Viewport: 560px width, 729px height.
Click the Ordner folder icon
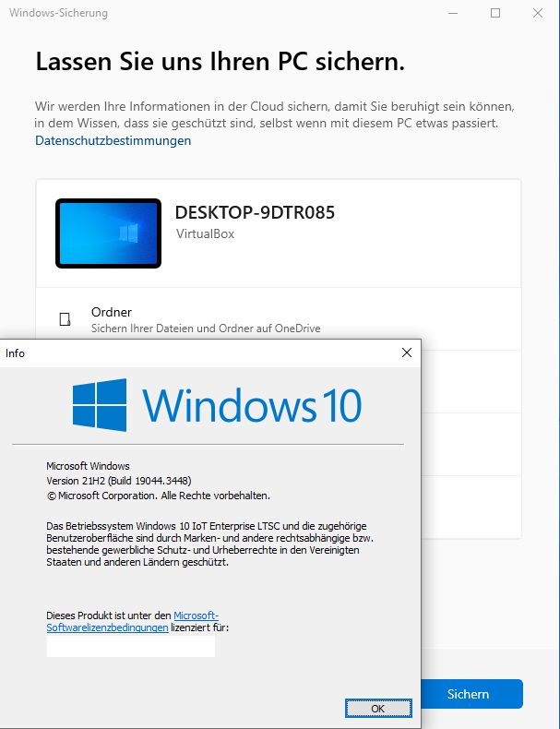66,319
